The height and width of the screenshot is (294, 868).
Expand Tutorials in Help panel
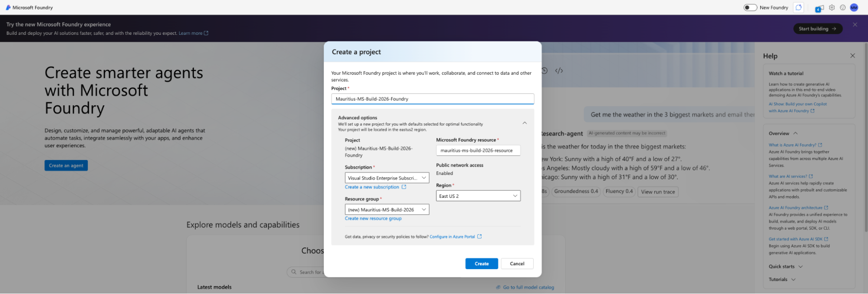(x=782, y=280)
